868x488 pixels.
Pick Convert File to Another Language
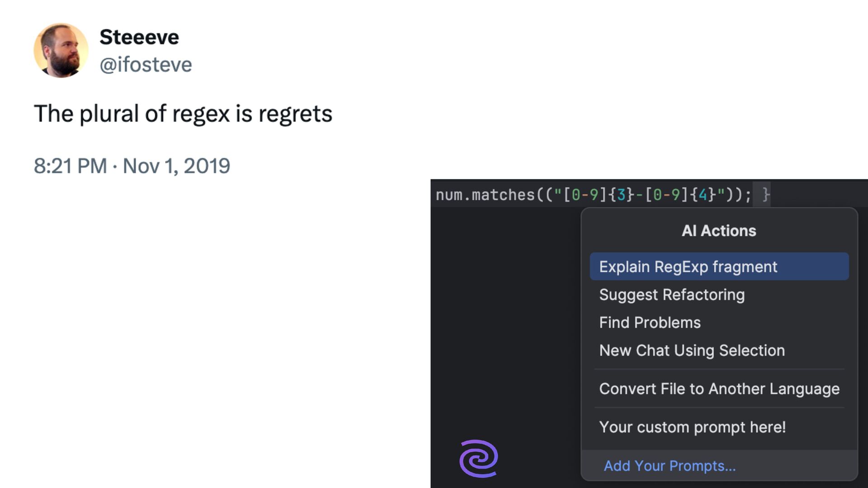(x=719, y=389)
